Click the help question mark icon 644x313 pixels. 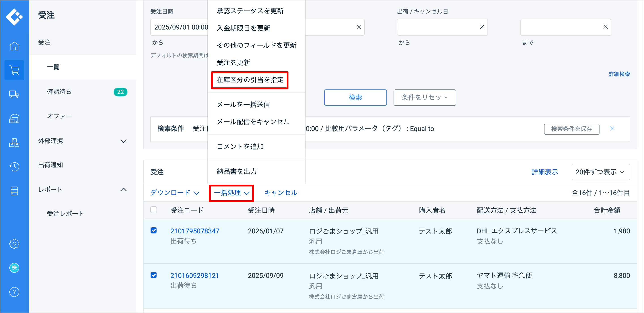[14, 292]
